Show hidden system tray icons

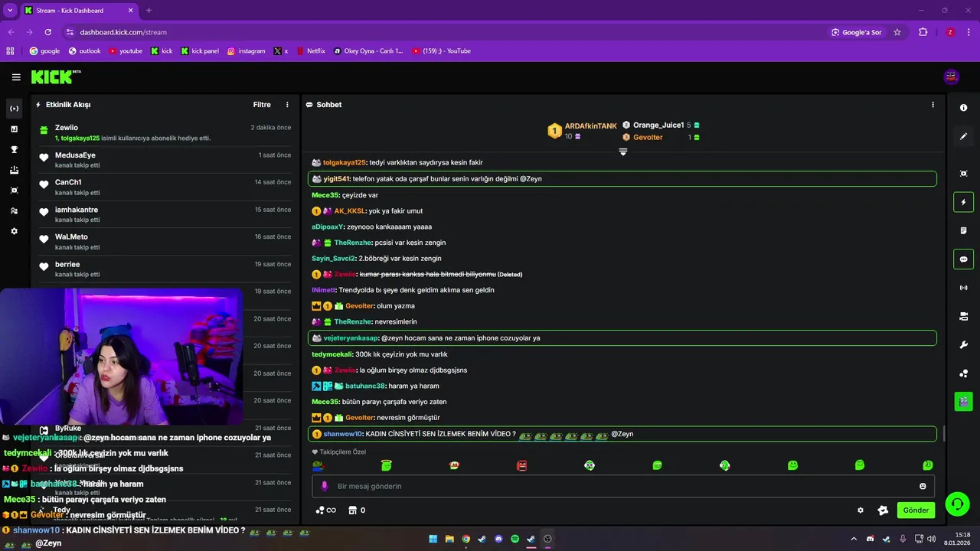tap(854, 539)
